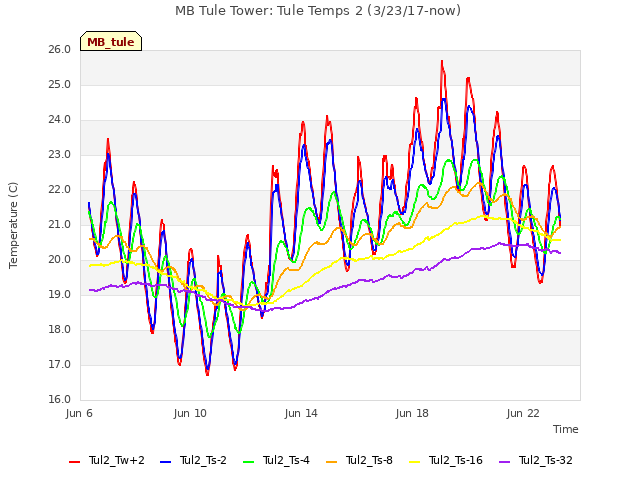Click the 16.0 y-axis value
This screenshot has width=640, height=480.
(x=60, y=400)
